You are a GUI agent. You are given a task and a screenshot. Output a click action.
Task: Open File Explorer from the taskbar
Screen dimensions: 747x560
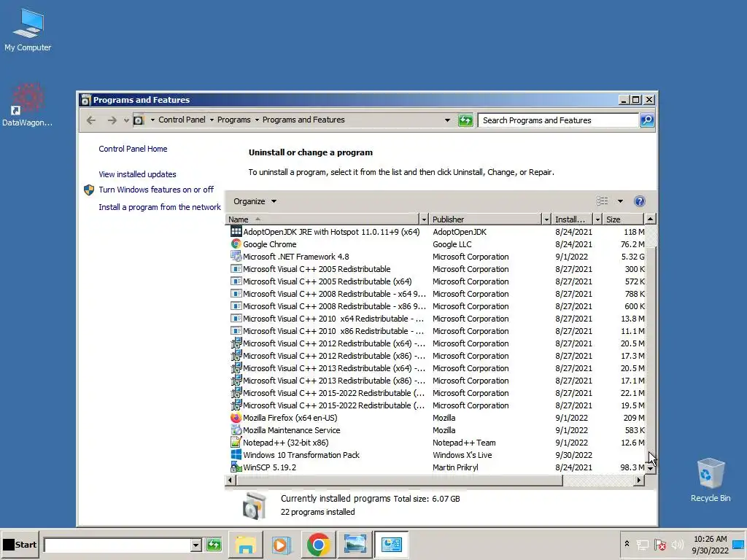(x=245, y=544)
